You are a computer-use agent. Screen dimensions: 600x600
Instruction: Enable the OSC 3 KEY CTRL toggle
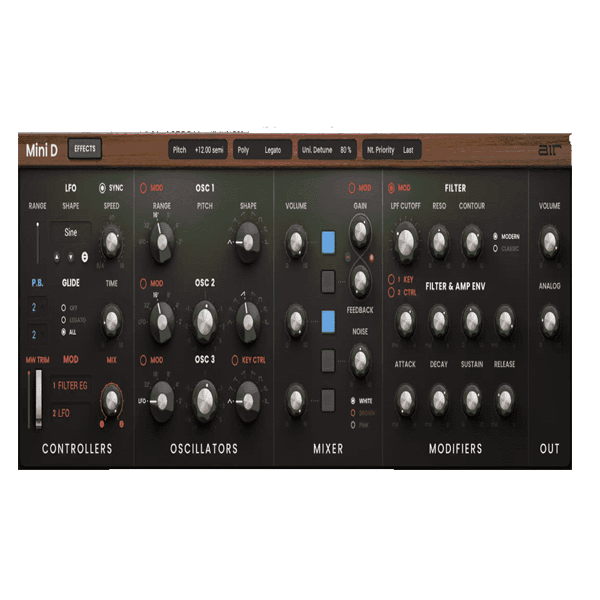point(235,360)
